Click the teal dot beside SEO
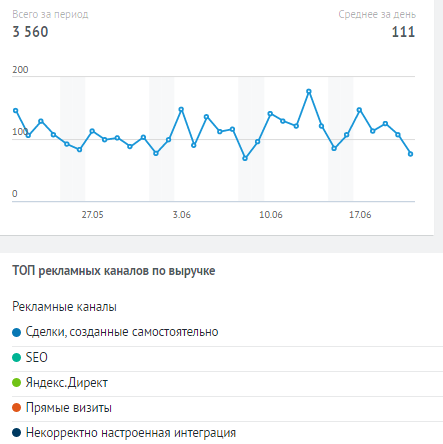Image resolution: width=443 pixels, height=444 pixels. click(x=17, y=357)
